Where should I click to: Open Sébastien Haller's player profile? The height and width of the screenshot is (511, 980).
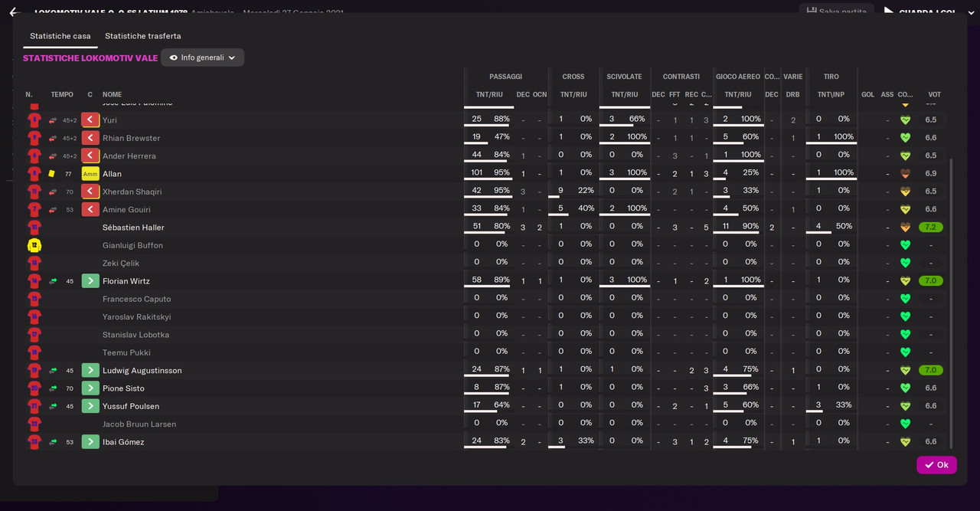(133, 228)
